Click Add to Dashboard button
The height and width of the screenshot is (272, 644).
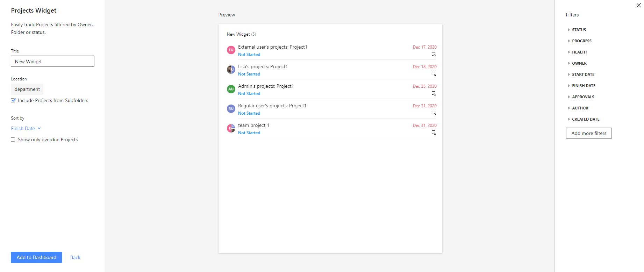[36, 257]
